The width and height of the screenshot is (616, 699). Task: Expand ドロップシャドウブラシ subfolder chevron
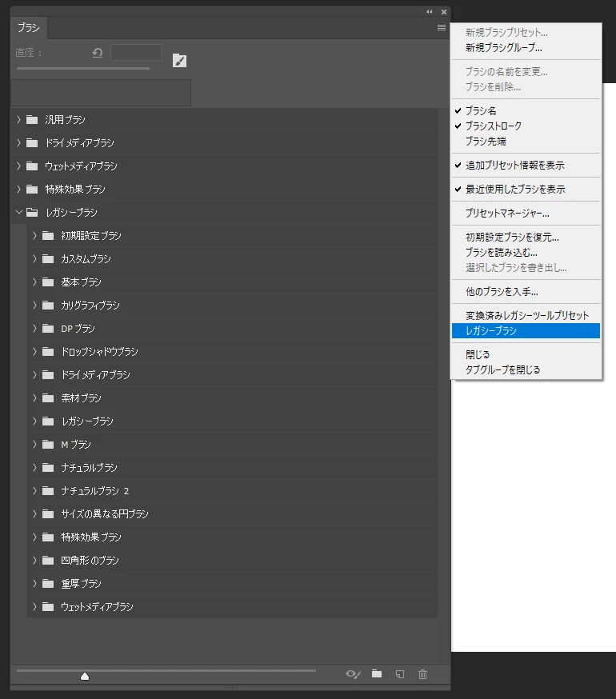[34, 351]
